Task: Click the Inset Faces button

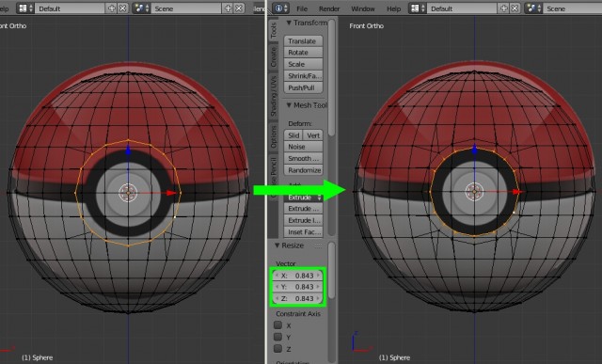Action: pos(303,232)
